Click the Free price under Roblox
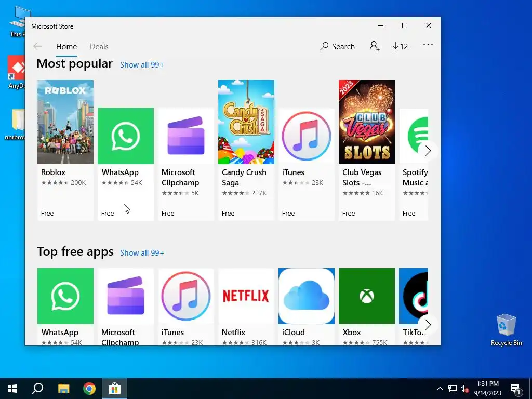Viewport: 532px width, 399px height. coord(47,214)
